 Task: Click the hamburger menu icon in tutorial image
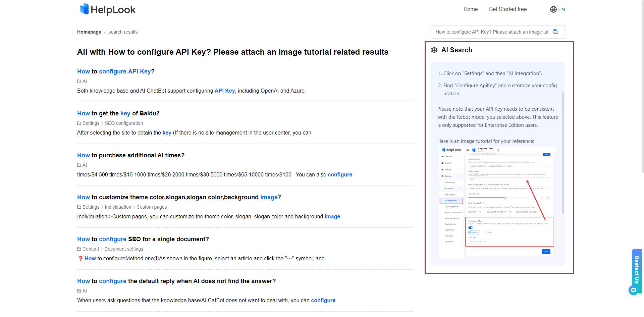pyautogui.click(x=467, y=150)
